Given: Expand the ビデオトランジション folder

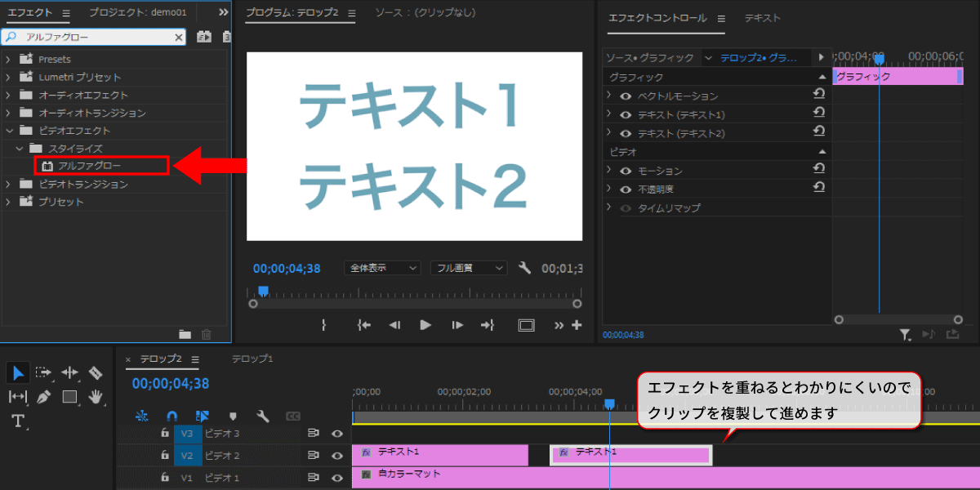Looking at the screenshot, I should coord(8,185).
